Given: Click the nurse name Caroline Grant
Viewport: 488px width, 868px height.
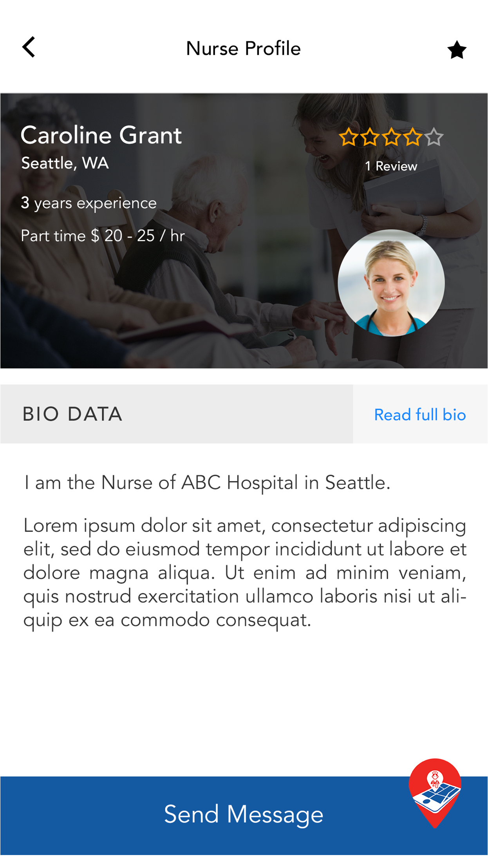Looking at the screenshot, I should [x=101, y=135].
